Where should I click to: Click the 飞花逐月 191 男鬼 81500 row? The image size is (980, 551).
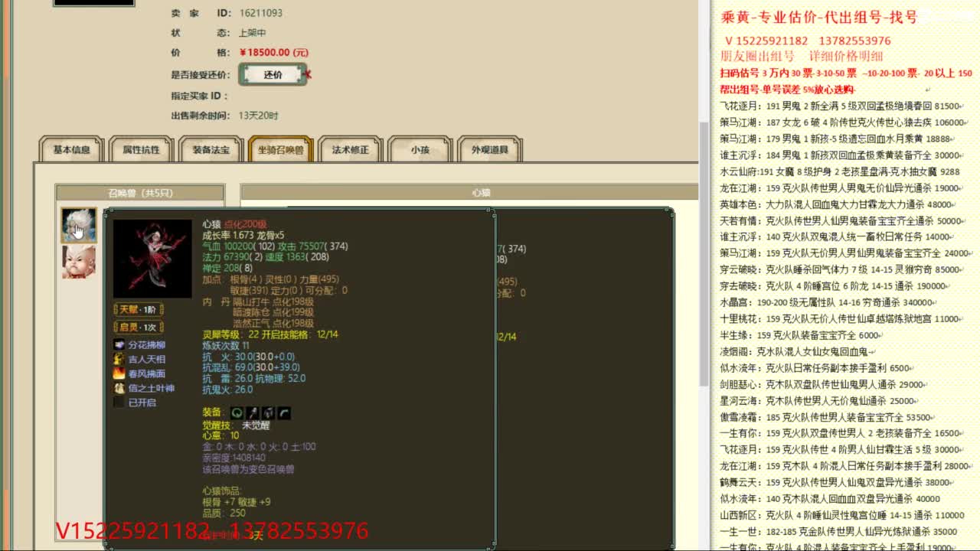(x=841, y=106)
